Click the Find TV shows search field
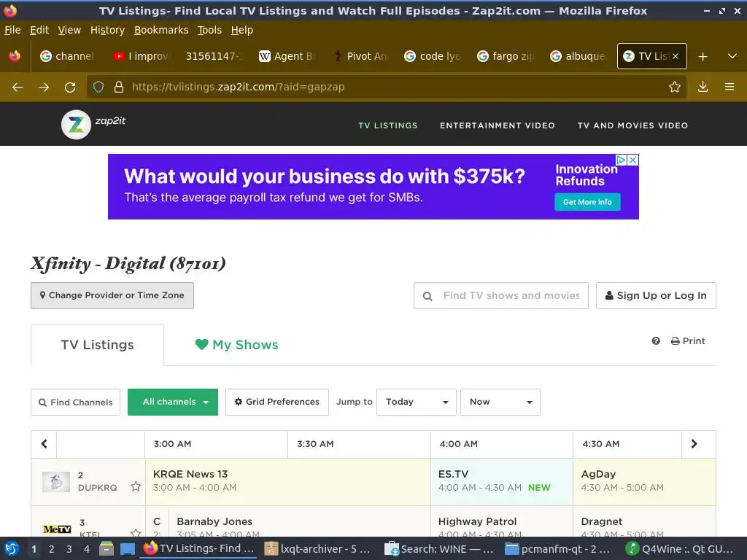Viewport: 747px width, 560px height. click(501, 296)
